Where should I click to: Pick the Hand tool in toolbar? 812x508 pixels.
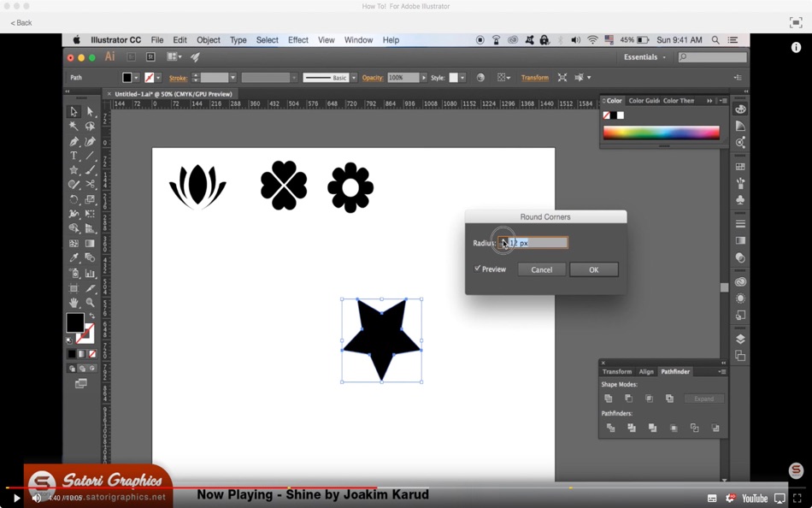click(x=74, y=303)
